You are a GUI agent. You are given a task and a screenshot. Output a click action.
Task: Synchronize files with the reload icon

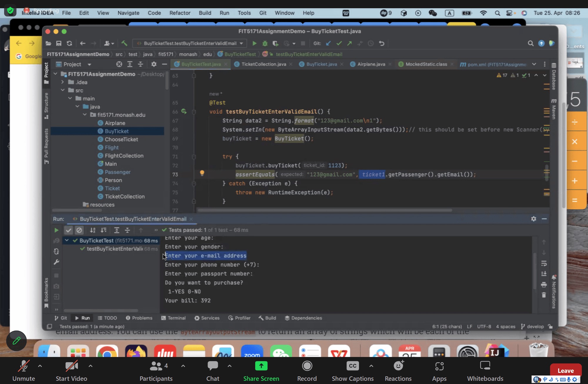pyautogui.click(x=69, y=43)
